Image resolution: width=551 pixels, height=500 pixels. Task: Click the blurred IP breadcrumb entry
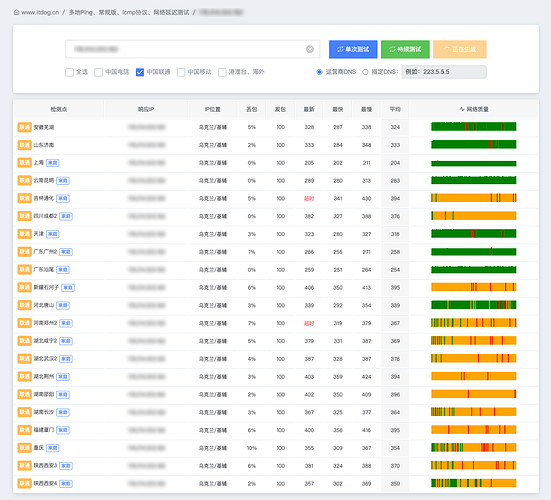coord(221,12)
